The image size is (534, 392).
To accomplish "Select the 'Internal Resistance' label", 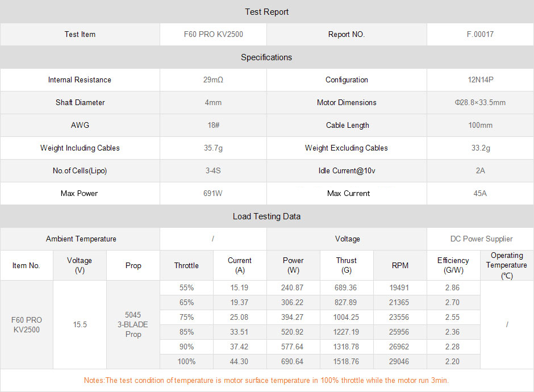I will pyautogui.click(x=80, y=80).
